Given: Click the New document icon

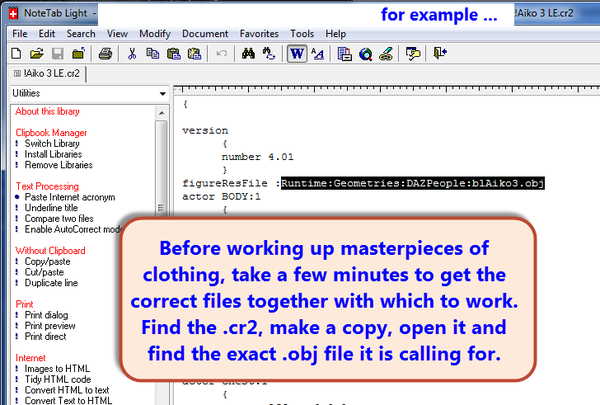Looking at the screenshot, I should (16, 53).
